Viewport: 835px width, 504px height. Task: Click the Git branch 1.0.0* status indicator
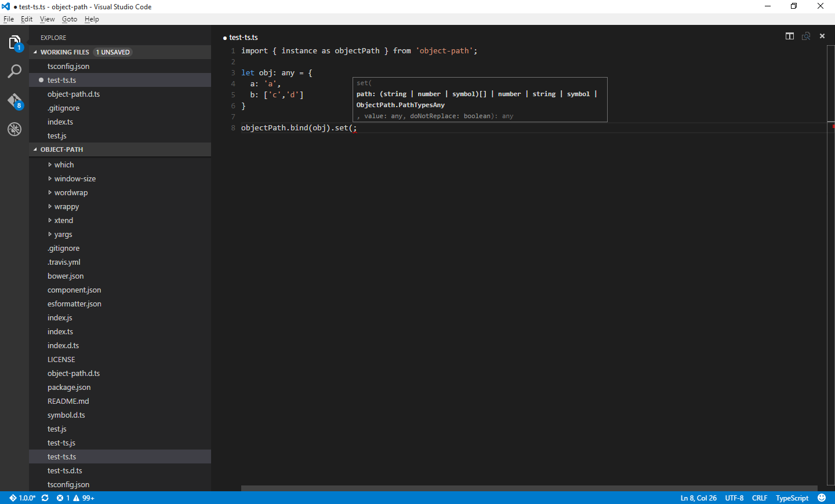23,498
